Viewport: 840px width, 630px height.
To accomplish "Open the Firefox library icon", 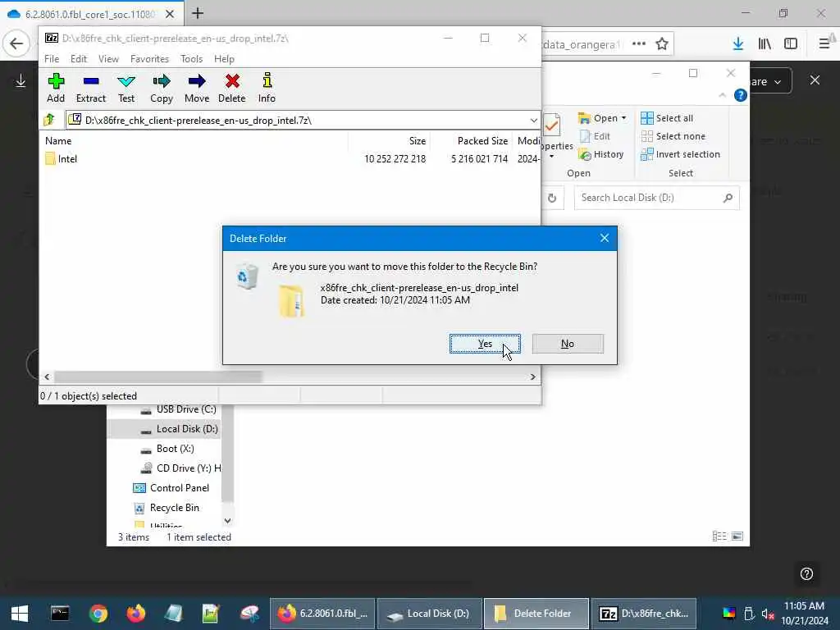I will click(765, 44).
